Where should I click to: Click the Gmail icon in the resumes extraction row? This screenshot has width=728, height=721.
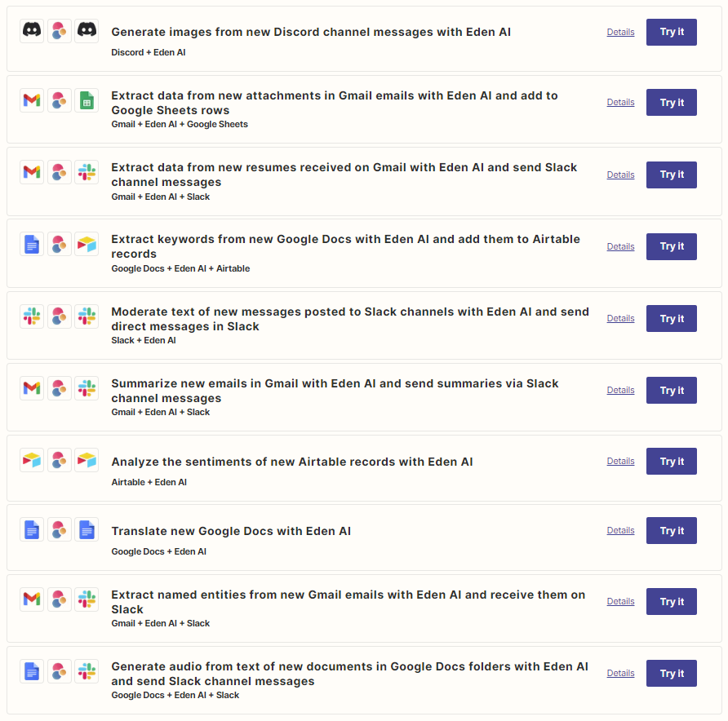point(32,172)
